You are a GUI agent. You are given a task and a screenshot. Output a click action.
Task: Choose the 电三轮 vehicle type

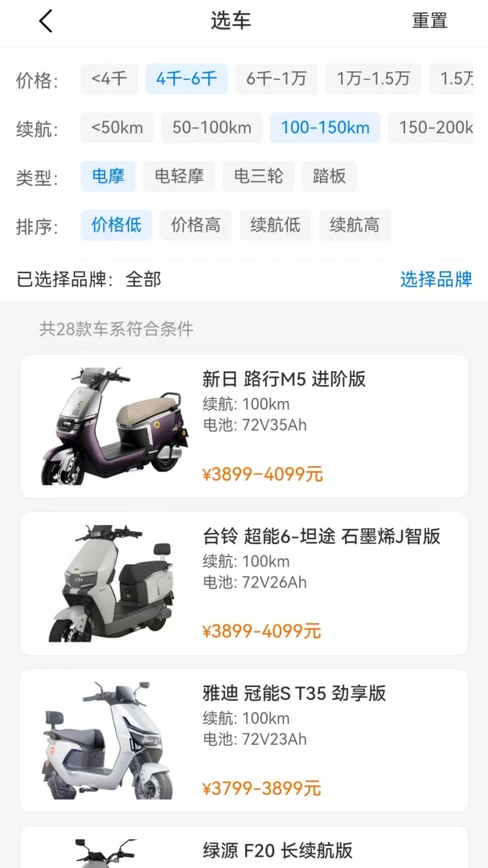[259, 177]
